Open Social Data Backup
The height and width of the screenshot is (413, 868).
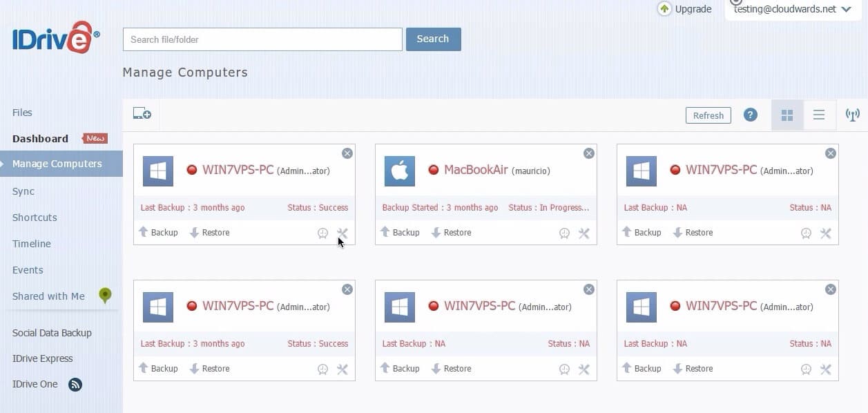[x=52, y=333]
